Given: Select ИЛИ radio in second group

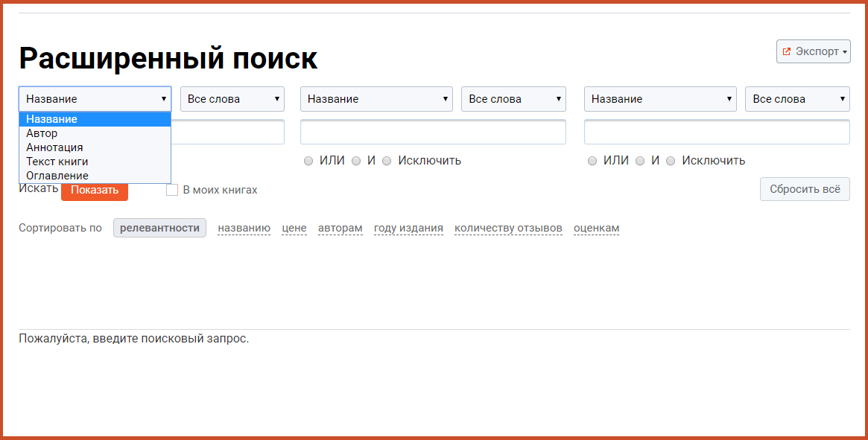Looking at the screenshot, I should (x=308, y=161).
